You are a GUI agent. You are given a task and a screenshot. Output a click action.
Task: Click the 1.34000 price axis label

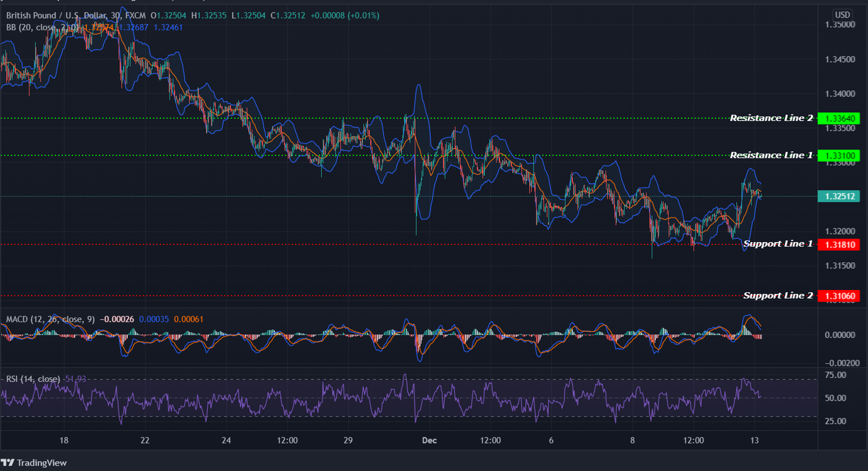[840, 94]
